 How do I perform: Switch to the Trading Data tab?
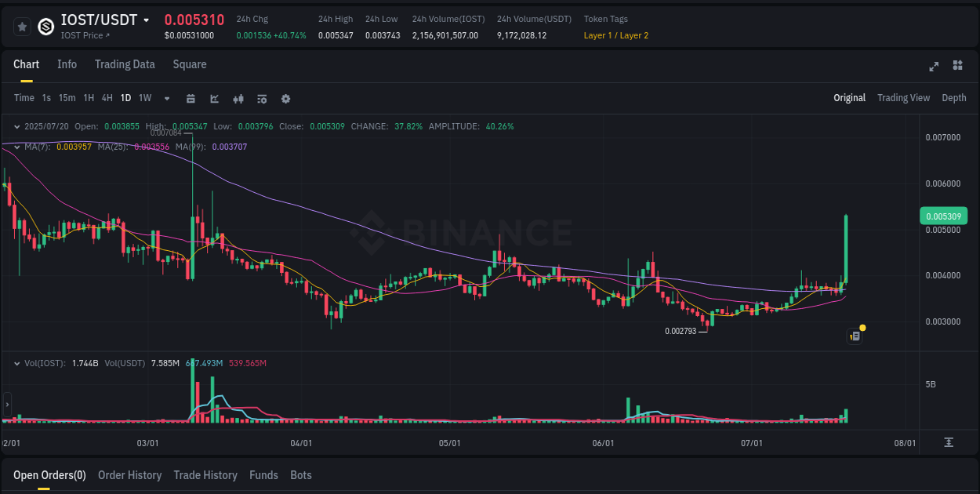pyautogui.click(x=125, y=64)
